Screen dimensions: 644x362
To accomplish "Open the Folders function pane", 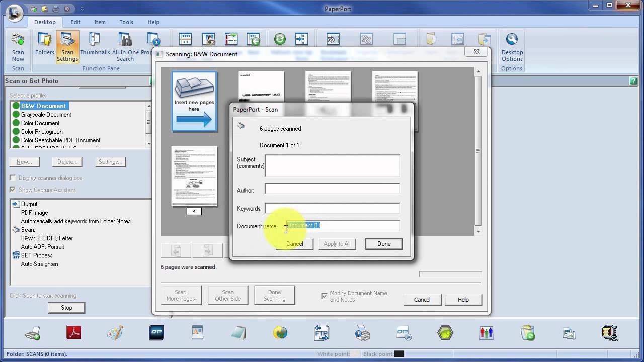I will (x=45, y=44).
